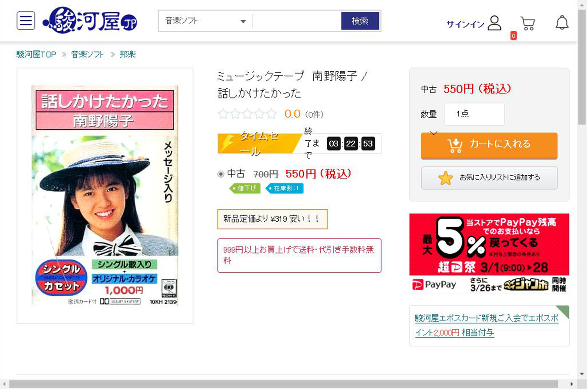Viewport: 588px width, 389px height.
Task: Open the shopping cart icon
Action: tap(527, 23)
